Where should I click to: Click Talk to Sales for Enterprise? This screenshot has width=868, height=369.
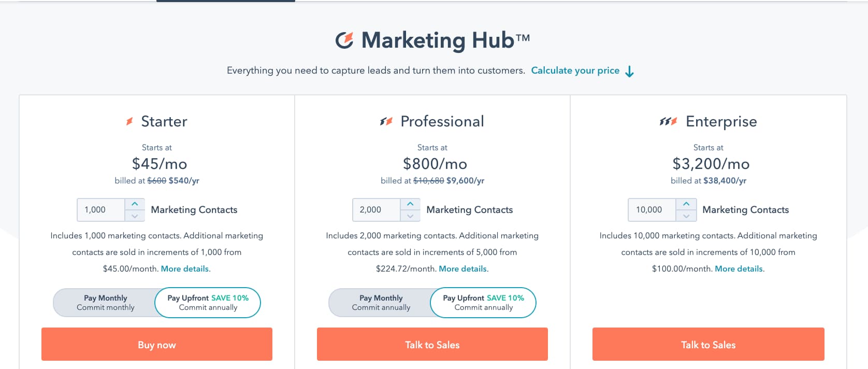[x=707, y=344]
